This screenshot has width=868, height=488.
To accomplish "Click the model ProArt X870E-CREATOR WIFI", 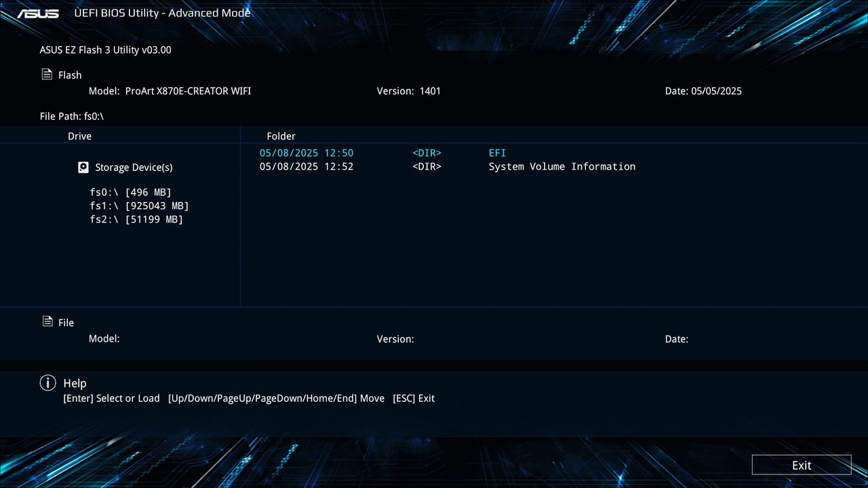I will pos(188,91).
